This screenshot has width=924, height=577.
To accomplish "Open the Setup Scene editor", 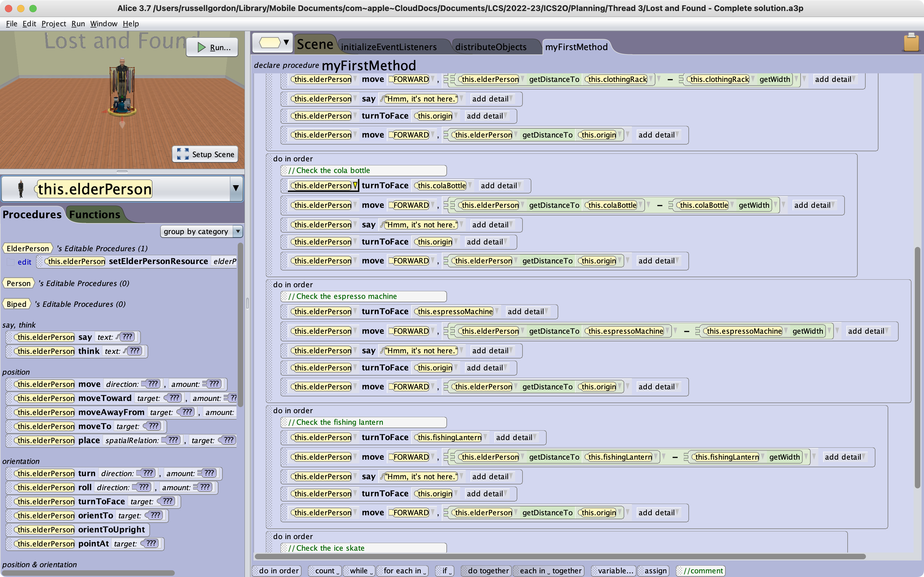I will point(205,154).
